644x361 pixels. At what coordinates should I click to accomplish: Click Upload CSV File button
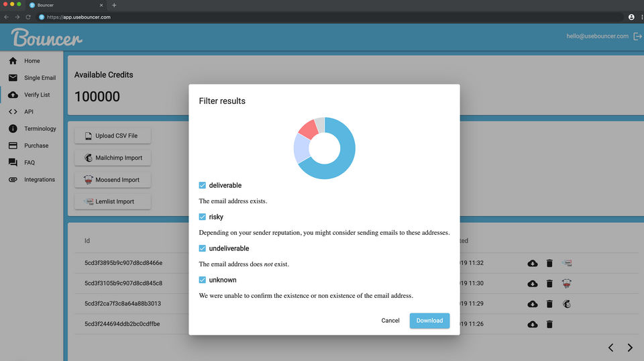113,136
